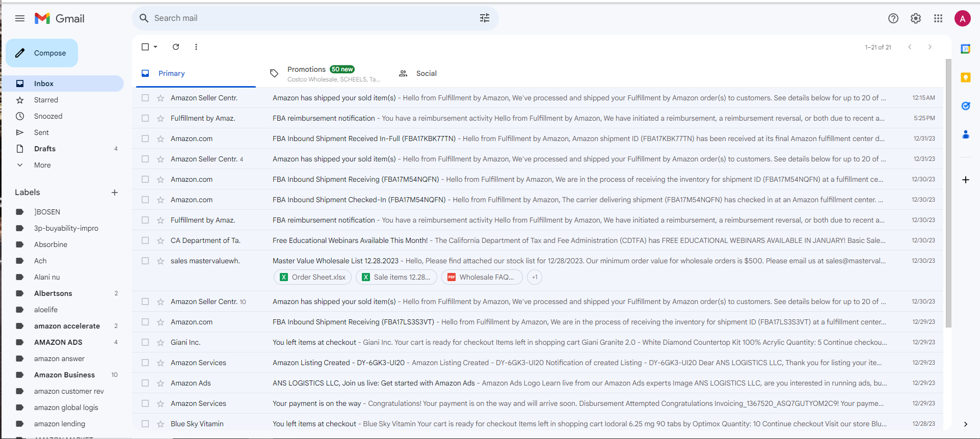Click the search magnifier icon
This screenshot has height=439, width=980.
point(144,18)
